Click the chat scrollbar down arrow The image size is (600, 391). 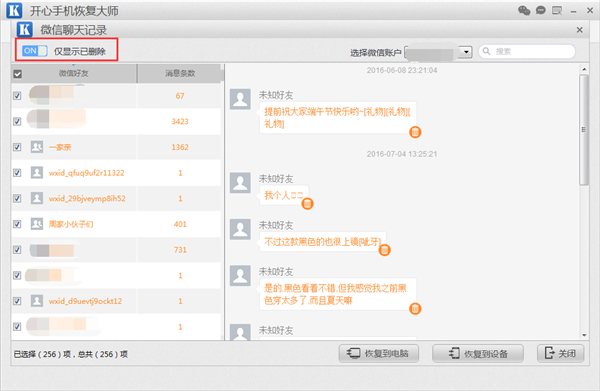pos(584,335)
